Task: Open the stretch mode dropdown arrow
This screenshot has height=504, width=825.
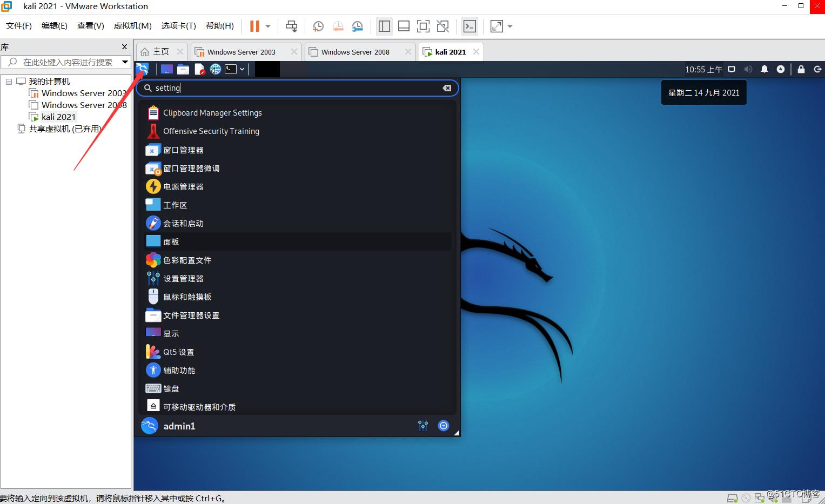Action: (510, 26)
